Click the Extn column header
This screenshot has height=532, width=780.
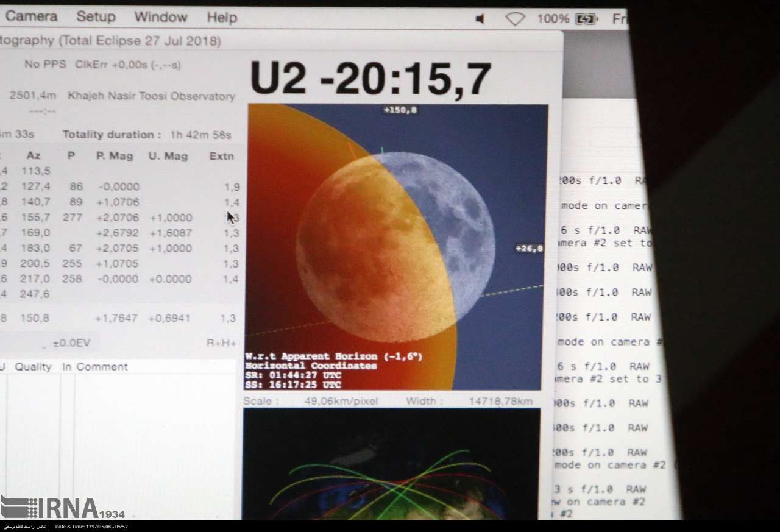(x=221, y=156)
